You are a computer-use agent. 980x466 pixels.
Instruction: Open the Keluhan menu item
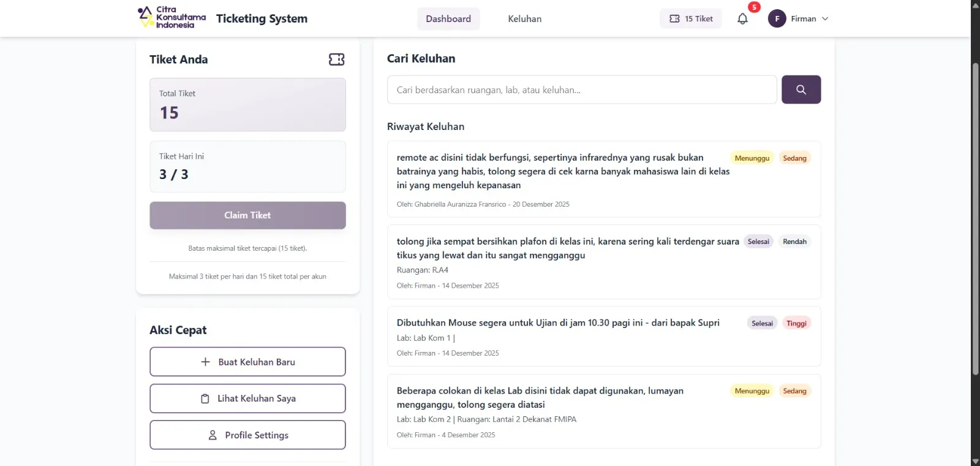click(x=525, y=19)
